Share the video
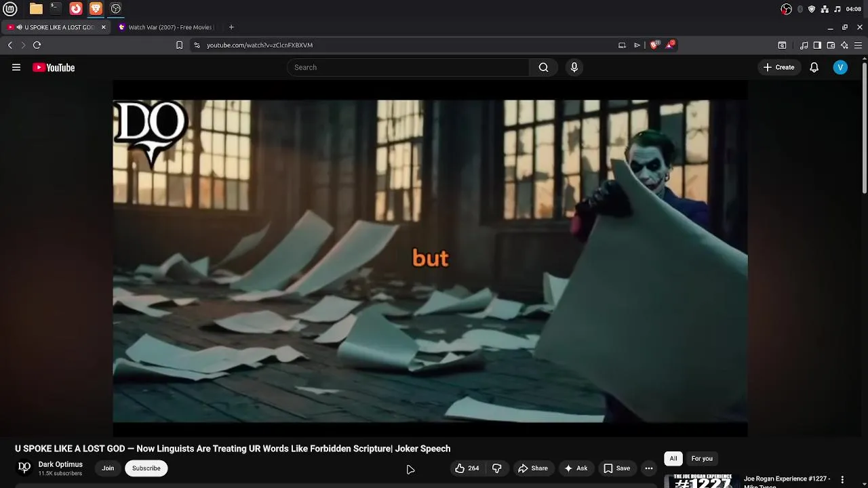 [x=532, y=468]
